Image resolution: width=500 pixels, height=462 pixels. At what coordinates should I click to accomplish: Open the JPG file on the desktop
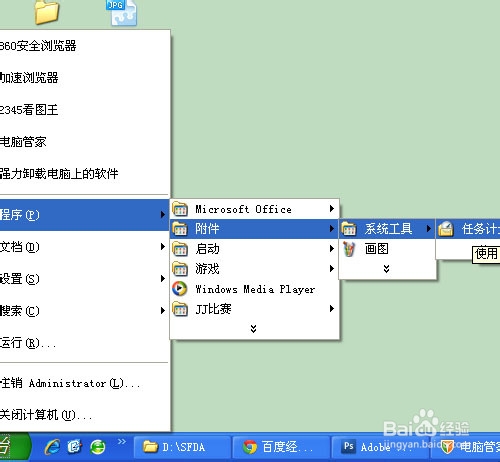point(122,13)
